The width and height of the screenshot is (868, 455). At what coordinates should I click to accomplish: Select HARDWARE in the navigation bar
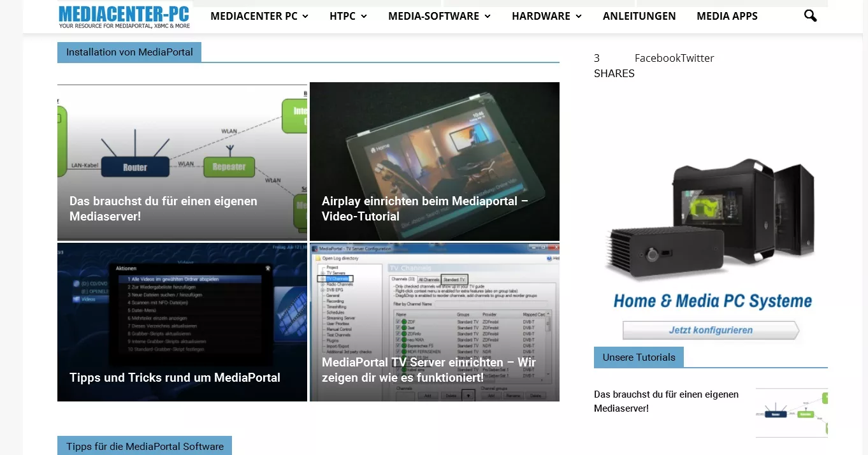[x=541, y=16]
